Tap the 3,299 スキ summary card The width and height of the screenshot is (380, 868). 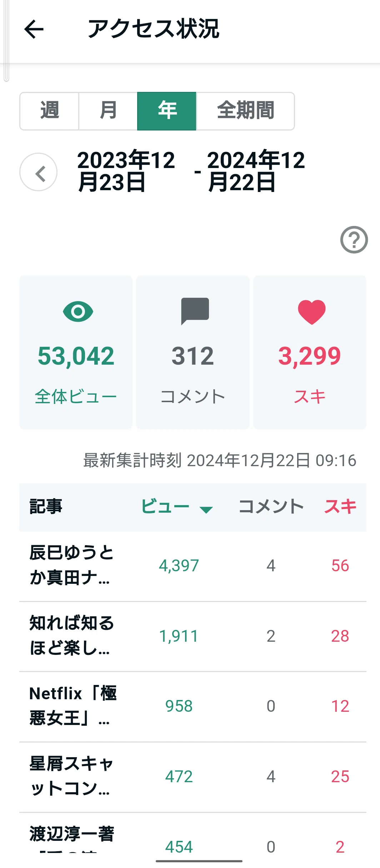tap(310, 352)
